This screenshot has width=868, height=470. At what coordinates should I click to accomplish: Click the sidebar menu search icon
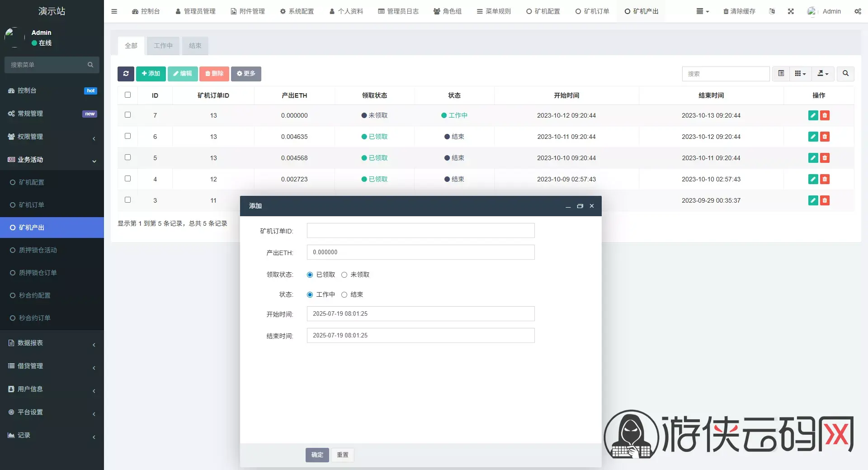(90, 65)
